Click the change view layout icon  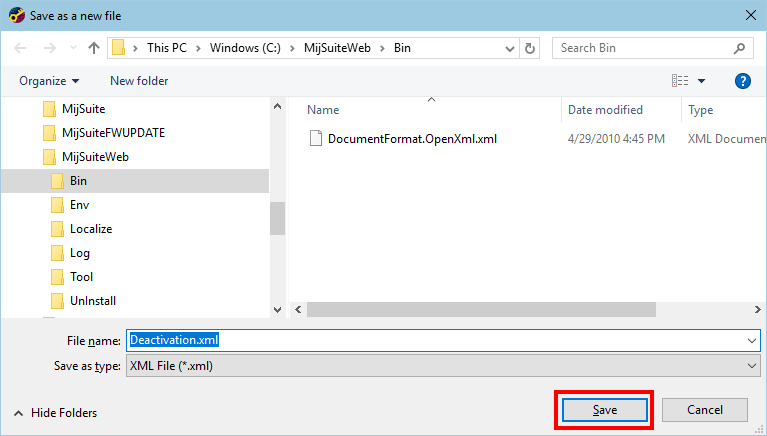click(x=681, y=81)
